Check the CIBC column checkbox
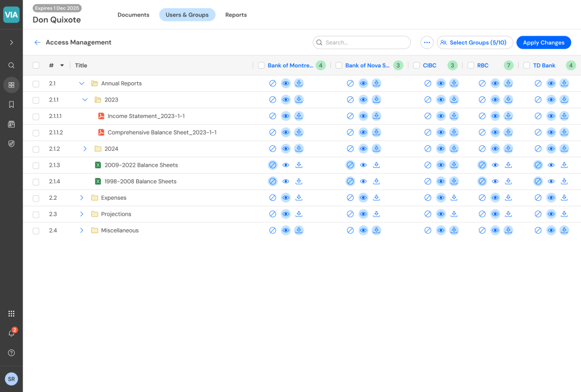581x392 pixels. point(416,66)
